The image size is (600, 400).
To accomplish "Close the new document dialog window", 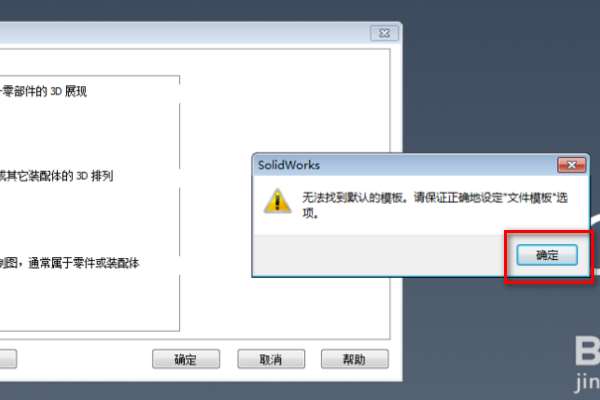I will 384,33.
